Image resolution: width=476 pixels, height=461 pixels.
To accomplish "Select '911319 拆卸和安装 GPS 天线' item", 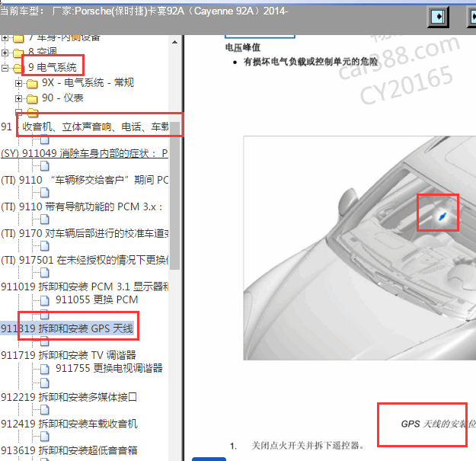I will pos(67,328).
